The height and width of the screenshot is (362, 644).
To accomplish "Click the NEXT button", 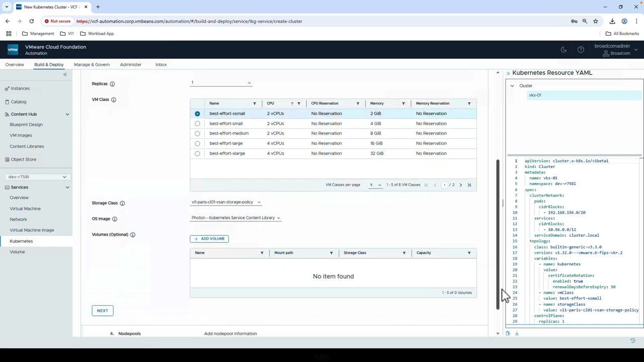I will coord(102,311).
